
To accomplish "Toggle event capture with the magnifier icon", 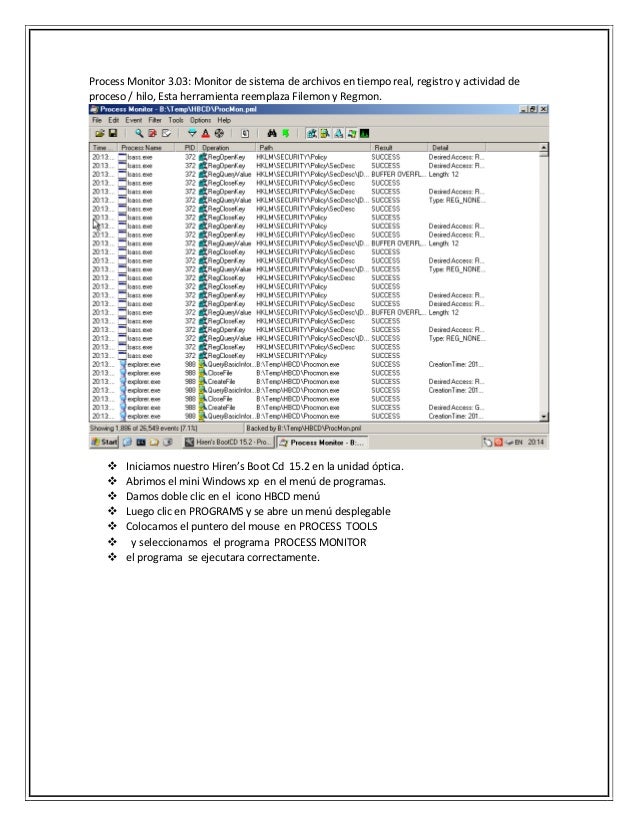I will point(139,133).
